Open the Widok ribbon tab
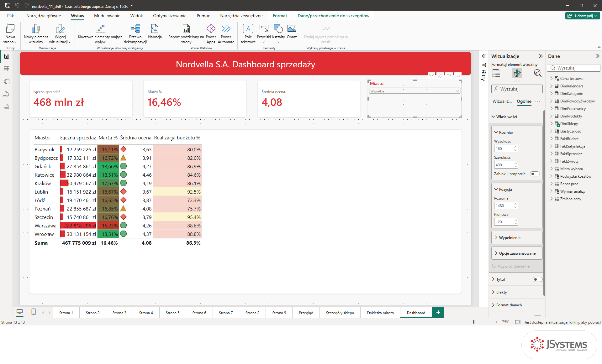Image resolution: width=602 pixels, height=364 pixels. 136,16
